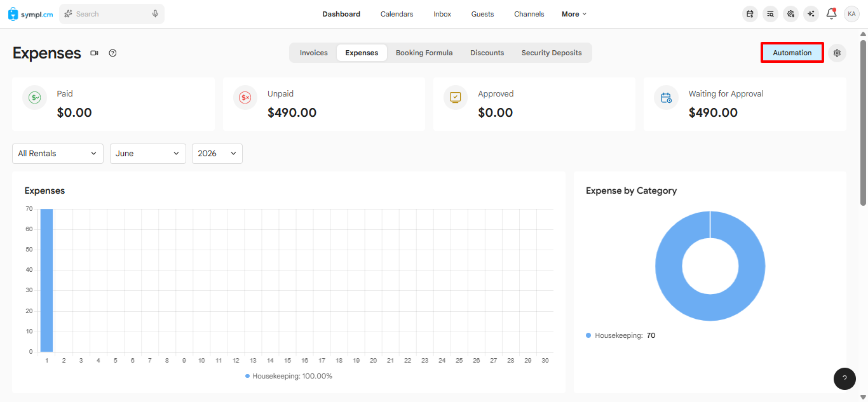This screenshot has height=402, width=868.
Task: Toggle Housekeeping legend under donut chart
Action: pyautogui.click(x=620, y=335)
